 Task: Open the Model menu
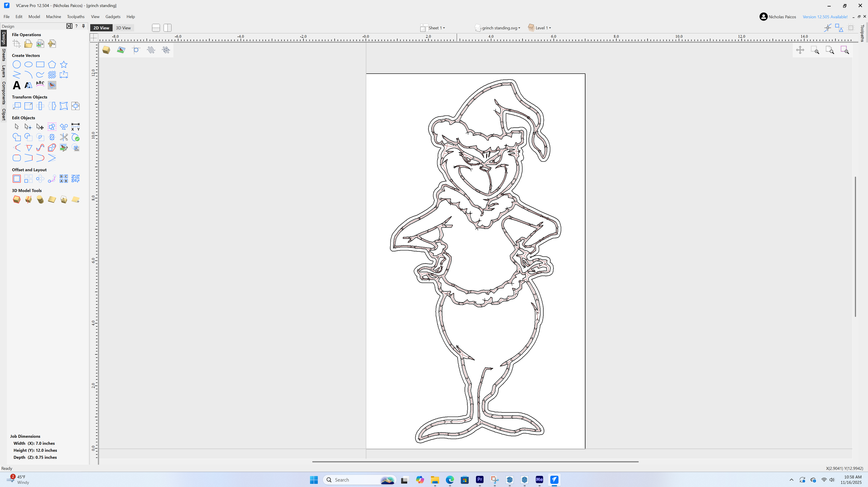34,17
